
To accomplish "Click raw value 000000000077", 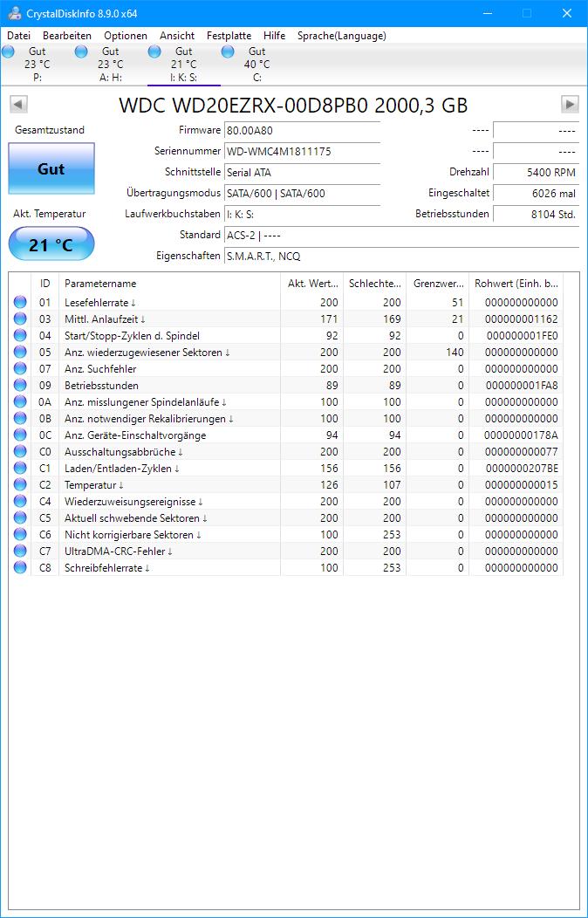I will click(x=522, y=451).
